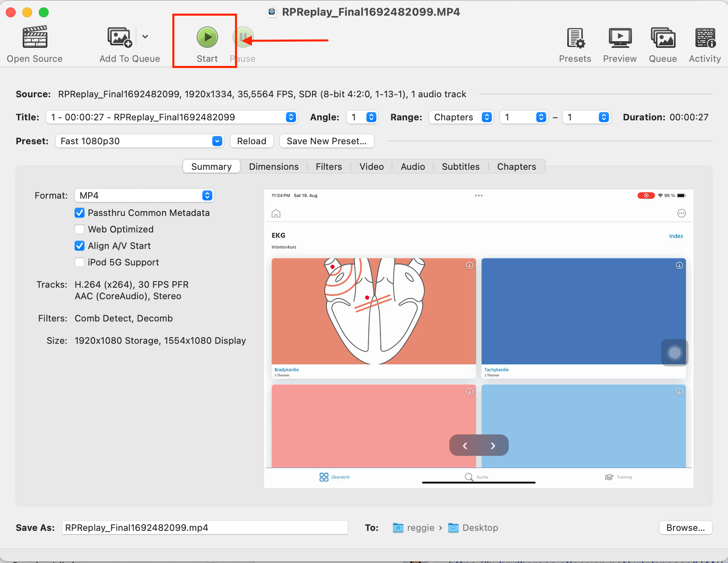Click the Save As filename field
Screen dimensions: 728x563
[x=205, y=528]
